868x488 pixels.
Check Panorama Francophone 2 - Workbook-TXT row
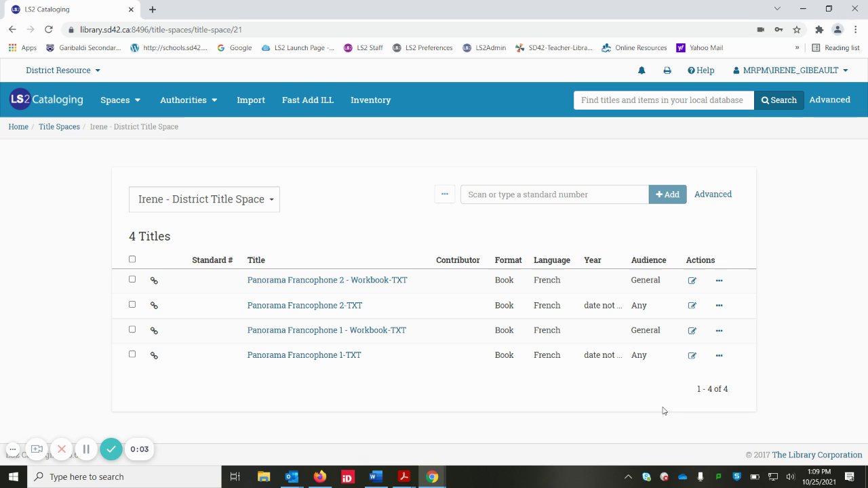point(132,279)
